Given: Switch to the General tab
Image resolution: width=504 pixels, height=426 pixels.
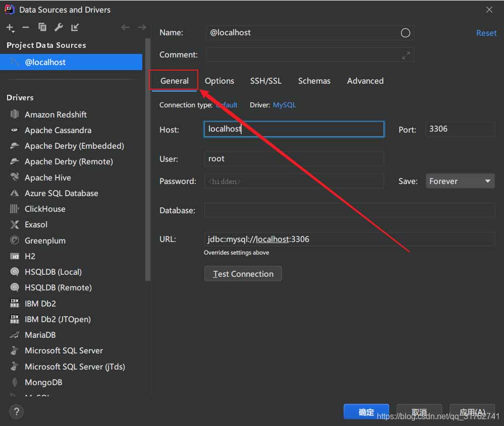Looking at the screenshot, I should click(x=174, y=81).
